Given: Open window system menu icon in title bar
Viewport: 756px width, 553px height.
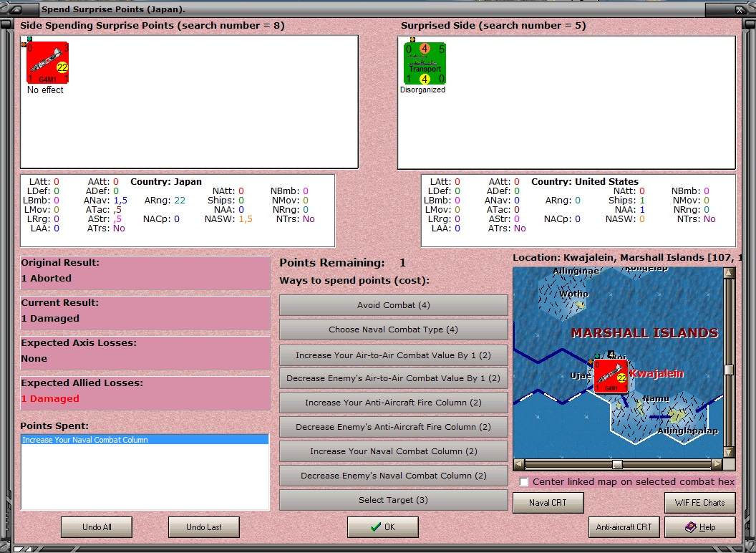Looking at the screenshot, I should pyautogui.click(x=15, y=9).
